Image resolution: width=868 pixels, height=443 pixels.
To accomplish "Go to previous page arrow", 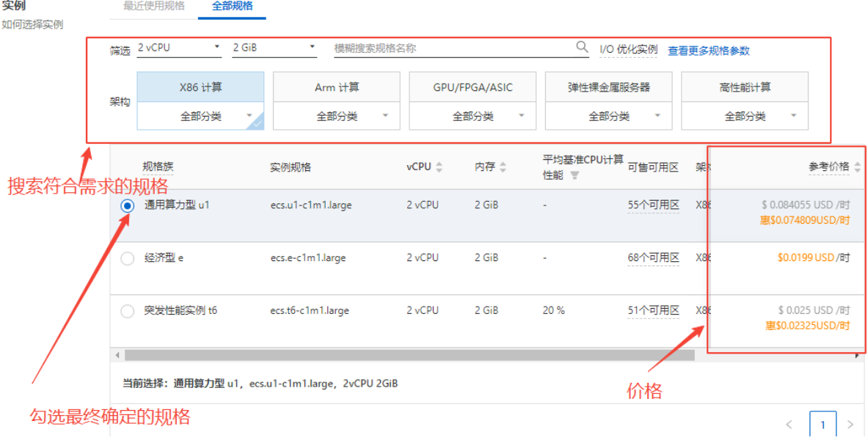I will click(x=789, y=425).
